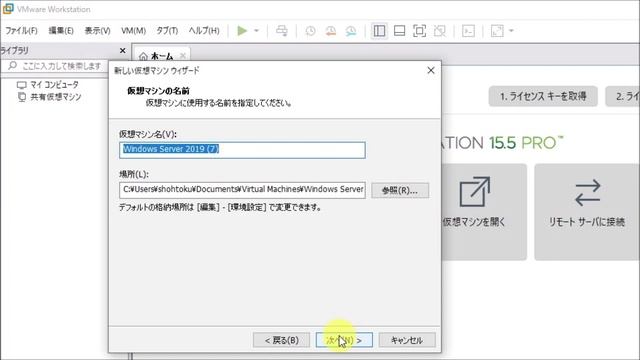Open the 表示(V) menu
The height and width of the screenshot is (360, 640).
click(97, 31)
